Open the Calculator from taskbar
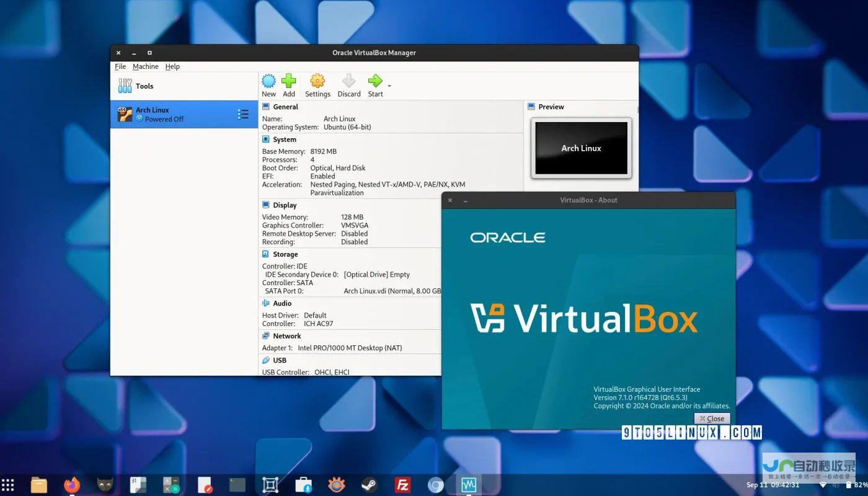The image size is (868, 496). click(x=171, y=485)
